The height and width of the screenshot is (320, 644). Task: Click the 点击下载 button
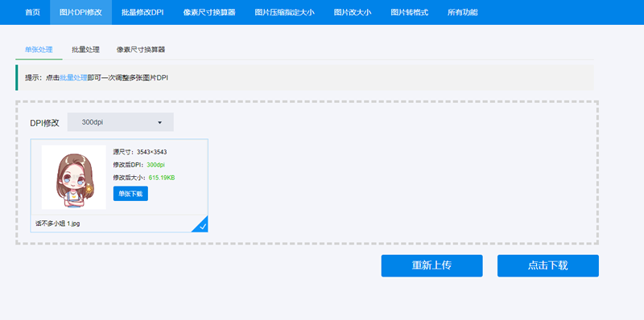548,266
